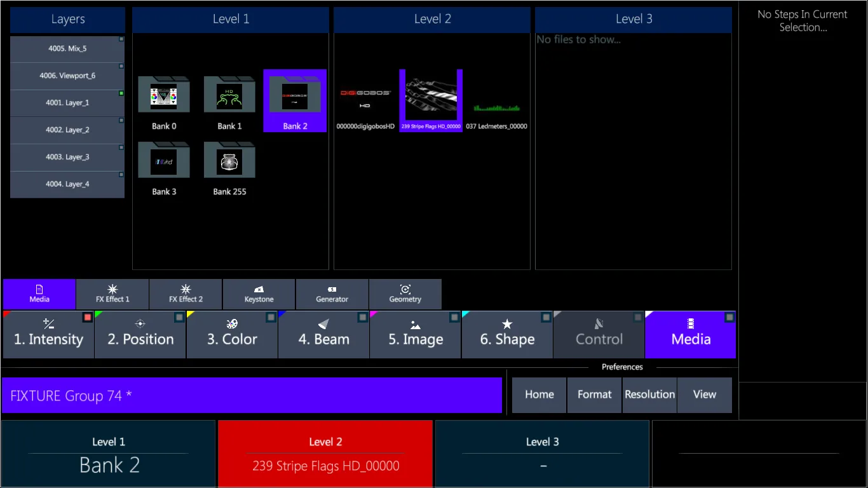The width and height of the screenshot is (868, 488).
Task: Select layer 4005. Mix_5
Action: click(67, 49)
